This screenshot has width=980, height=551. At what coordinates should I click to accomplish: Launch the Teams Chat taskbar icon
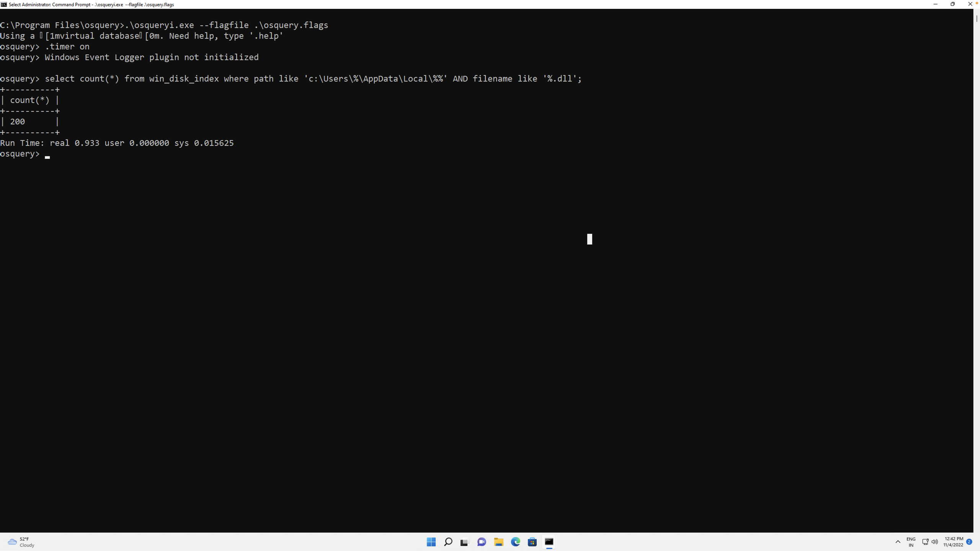(x=482, y=542)
